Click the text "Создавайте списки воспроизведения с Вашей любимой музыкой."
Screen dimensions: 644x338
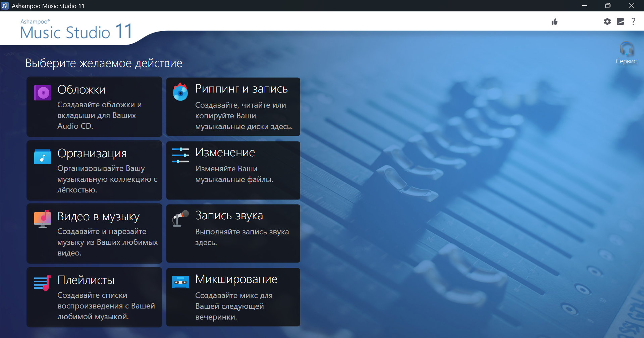[106, 306]
